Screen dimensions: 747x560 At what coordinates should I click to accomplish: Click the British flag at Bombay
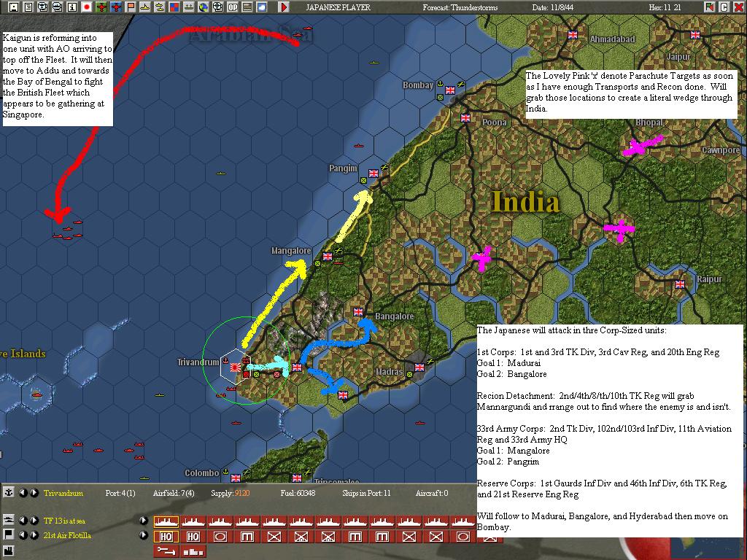click(x=450, y=90)
